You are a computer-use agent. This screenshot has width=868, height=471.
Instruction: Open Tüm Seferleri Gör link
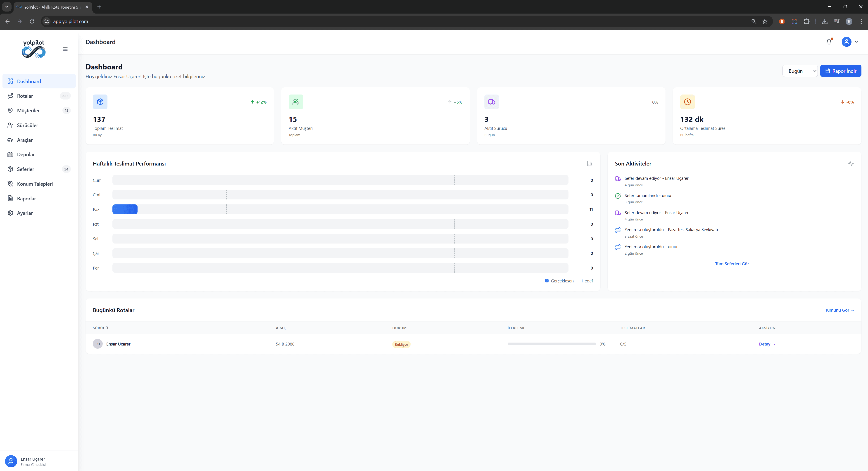pyautogui.click(x=734, y=263)
